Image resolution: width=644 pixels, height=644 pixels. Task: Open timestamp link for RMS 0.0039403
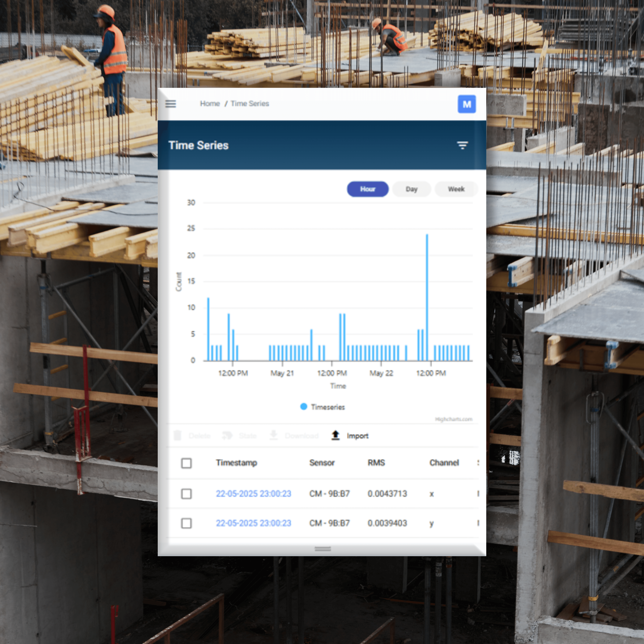[x=253, y=523]
